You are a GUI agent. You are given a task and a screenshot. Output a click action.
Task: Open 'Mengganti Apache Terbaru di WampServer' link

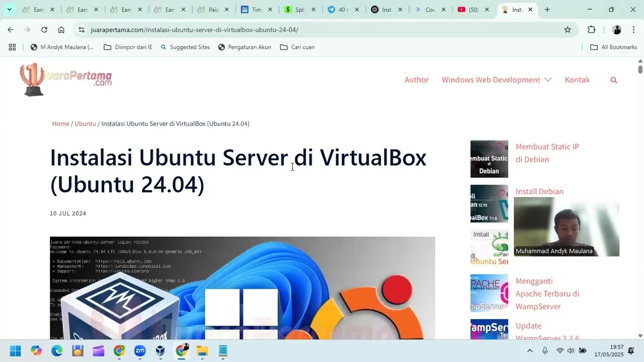pyautogui.click(x=547, y=294)
